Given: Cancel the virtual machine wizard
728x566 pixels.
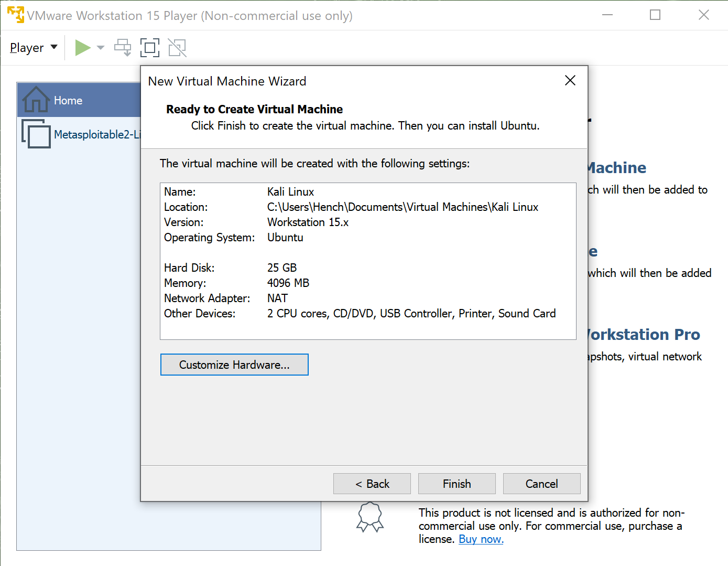Looking at the screenshot, I should tap(541, 484).
